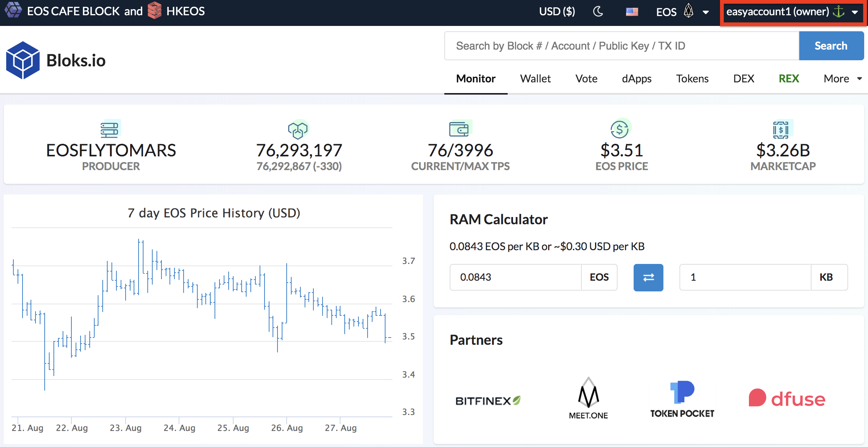Click the 26. Aug chart axis label
The height and width of the screenshot is (447, 868).
click(287, 428)
